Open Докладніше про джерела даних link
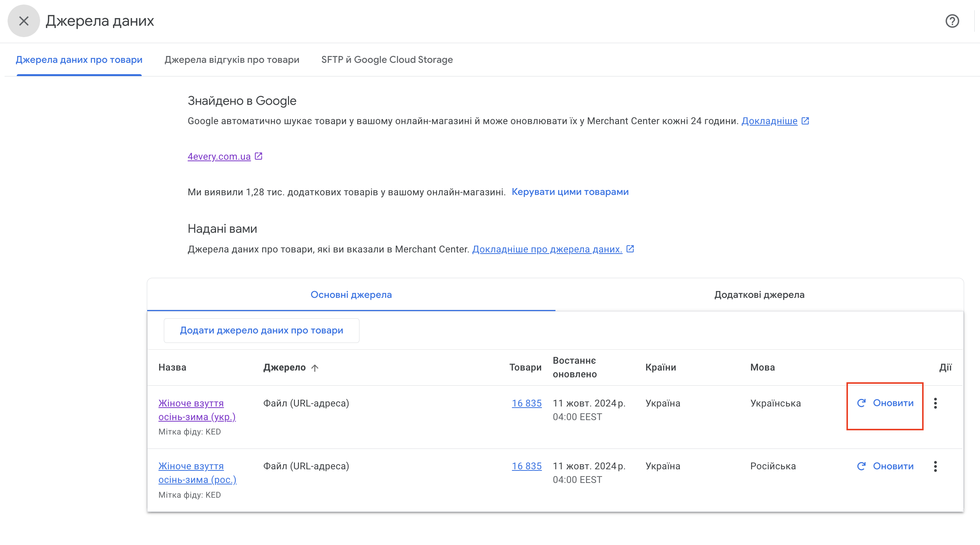 (x=547, y=249)
